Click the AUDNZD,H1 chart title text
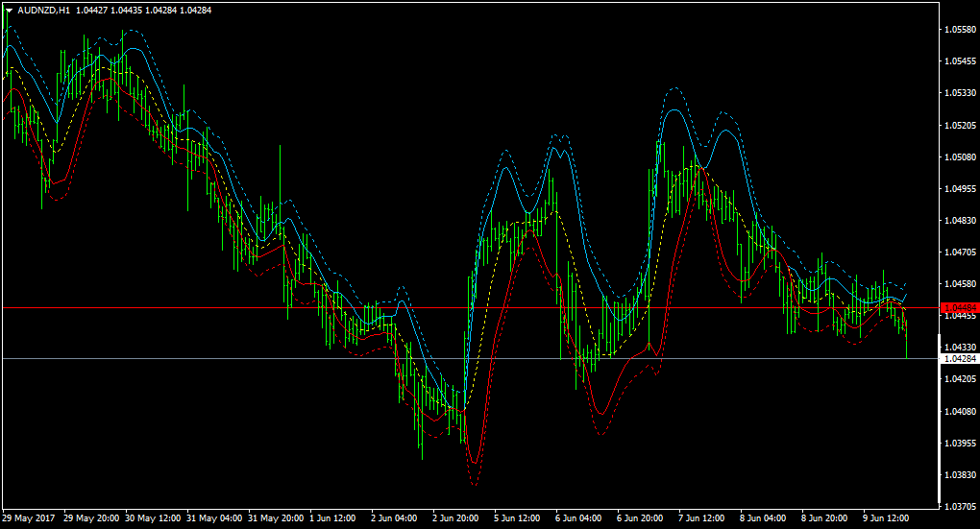The height and width of the screenshot is (529, 980). (44, 11)
